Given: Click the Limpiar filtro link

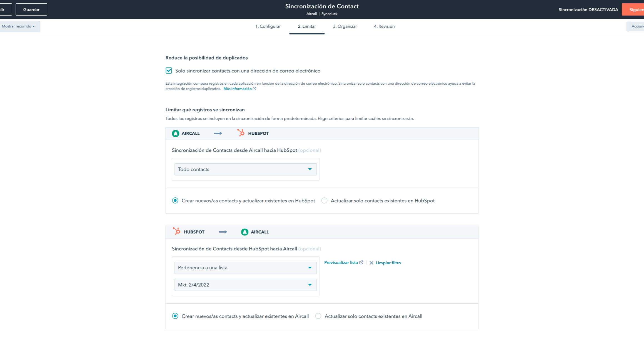Looking at the screenshot, I should [388, 263].
